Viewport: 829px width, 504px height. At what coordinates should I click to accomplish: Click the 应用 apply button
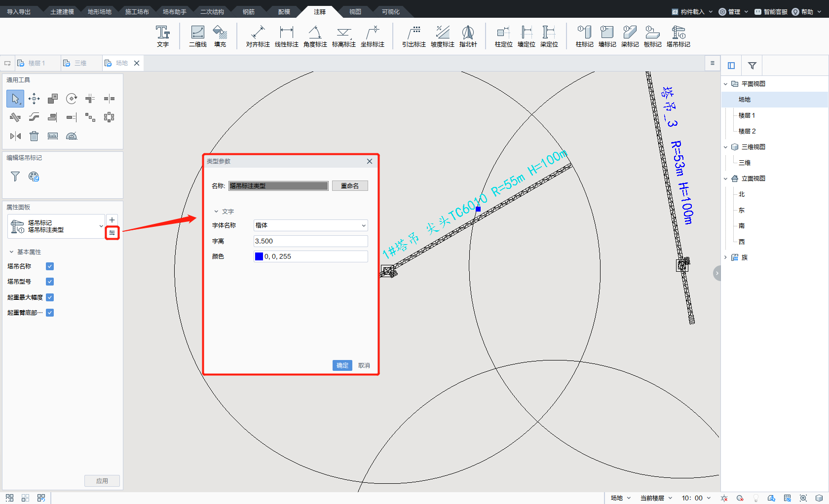102,481
